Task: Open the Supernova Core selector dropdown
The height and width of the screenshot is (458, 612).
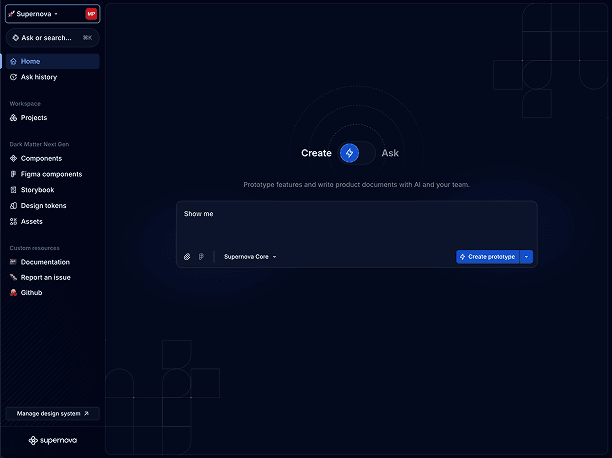Action: click(x=250, y=257)
